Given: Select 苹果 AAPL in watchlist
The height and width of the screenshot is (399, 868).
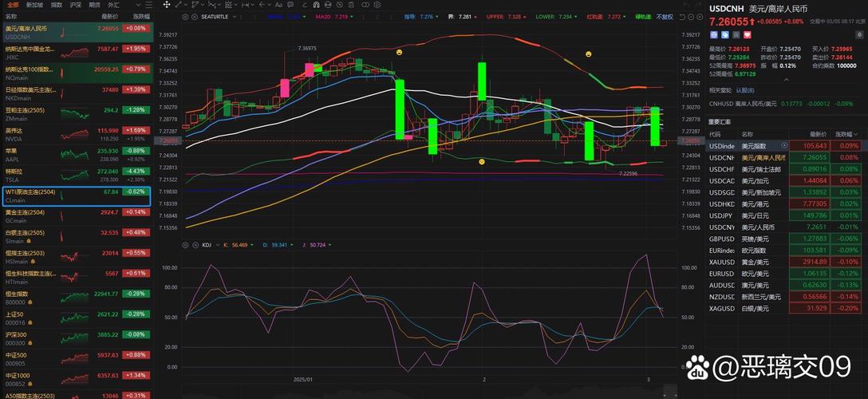Looking at the screenshot, I should click(x=77, y=154).
